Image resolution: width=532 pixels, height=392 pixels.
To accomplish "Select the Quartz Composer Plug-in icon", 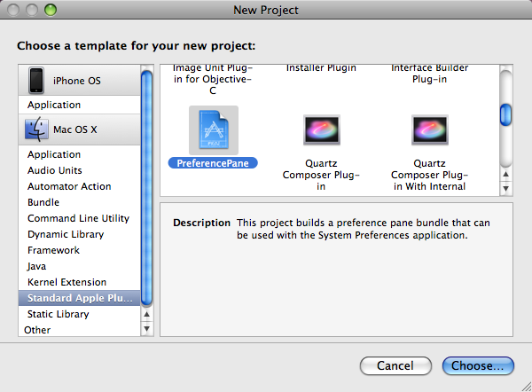I will click(321, 131).
